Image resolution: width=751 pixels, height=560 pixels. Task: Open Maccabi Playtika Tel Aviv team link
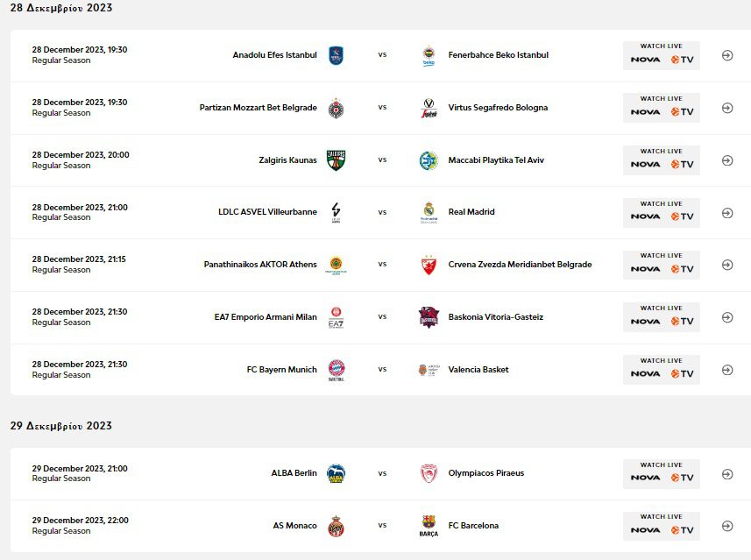(x=496, y=160)
